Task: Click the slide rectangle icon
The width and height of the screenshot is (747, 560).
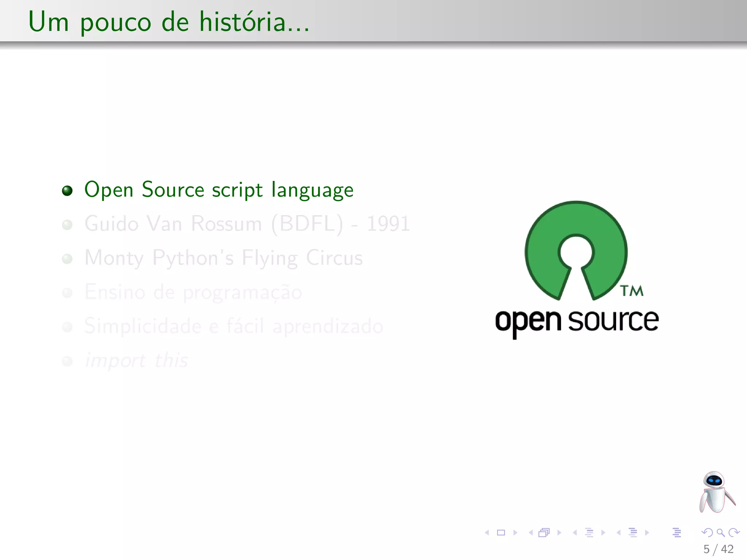Action: [x=501, y=533]
